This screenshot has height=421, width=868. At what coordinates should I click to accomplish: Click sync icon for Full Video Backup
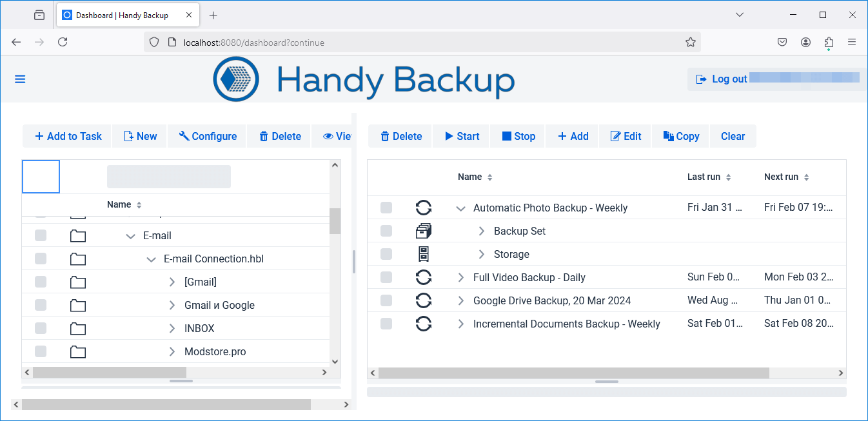pyautogui.click(x=424, y=277)
